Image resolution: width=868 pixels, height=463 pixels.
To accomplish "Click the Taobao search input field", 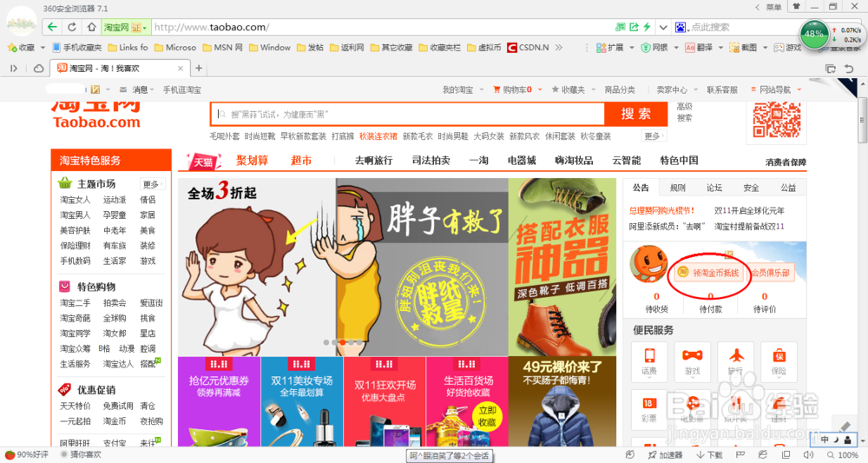I will pos(408,114).
